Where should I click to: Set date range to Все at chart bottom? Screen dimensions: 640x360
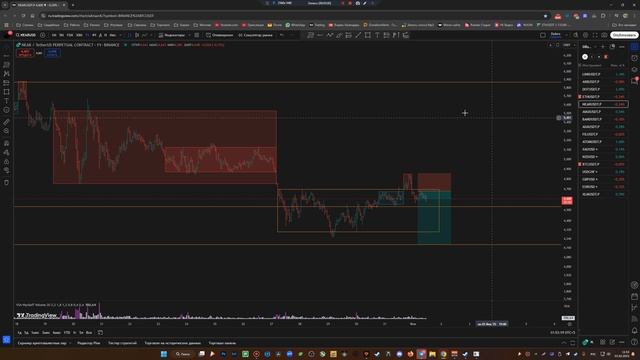[x=89, y=333]
